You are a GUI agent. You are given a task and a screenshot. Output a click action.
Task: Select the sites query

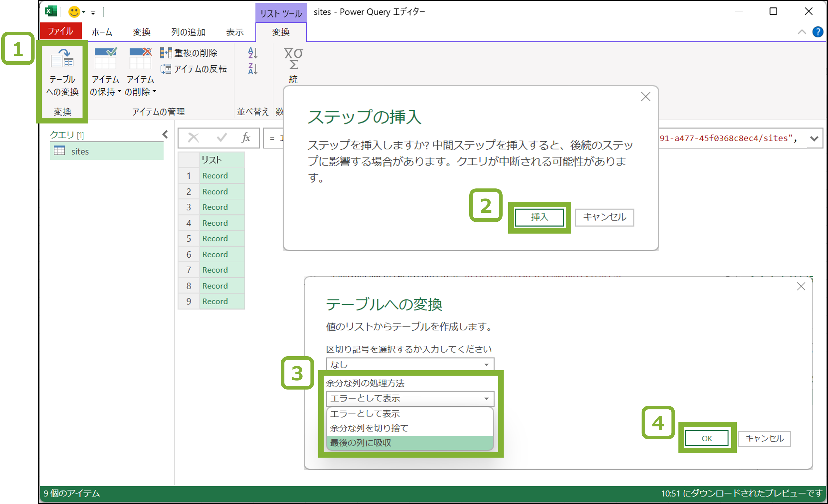tap(80, 151)
